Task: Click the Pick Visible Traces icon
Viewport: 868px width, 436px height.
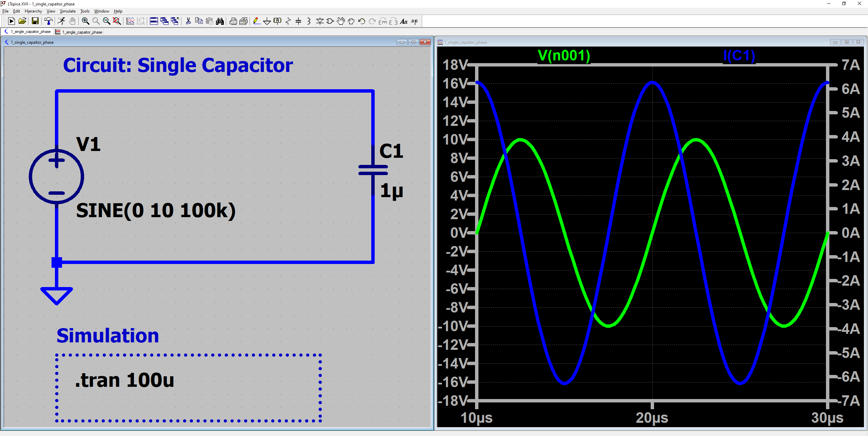Action: (130, 21)
